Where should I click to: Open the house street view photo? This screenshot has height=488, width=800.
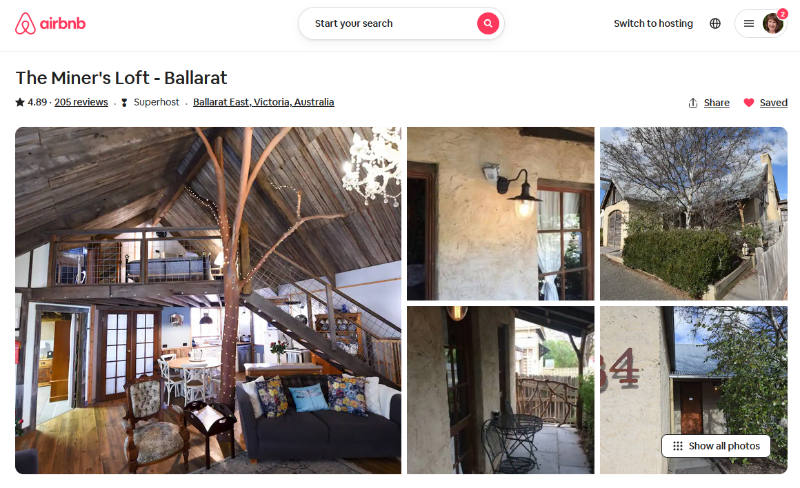coord(693,213)
